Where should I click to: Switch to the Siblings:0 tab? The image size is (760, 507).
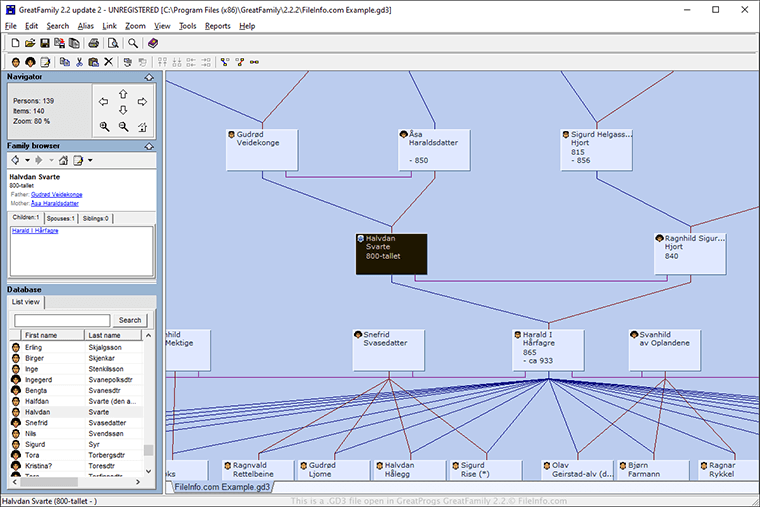[x=96, y=218]
